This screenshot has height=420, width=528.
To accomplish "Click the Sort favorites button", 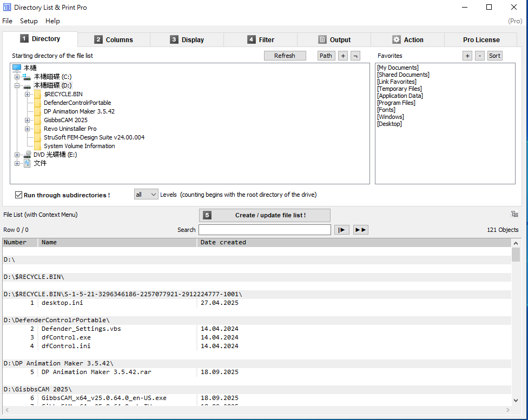I will point(494,56).
